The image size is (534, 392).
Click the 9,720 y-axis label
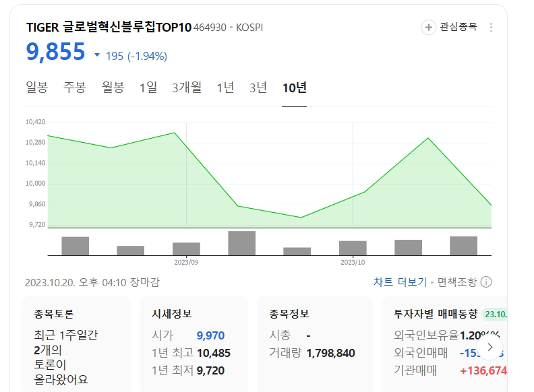(x=37, y=224)
